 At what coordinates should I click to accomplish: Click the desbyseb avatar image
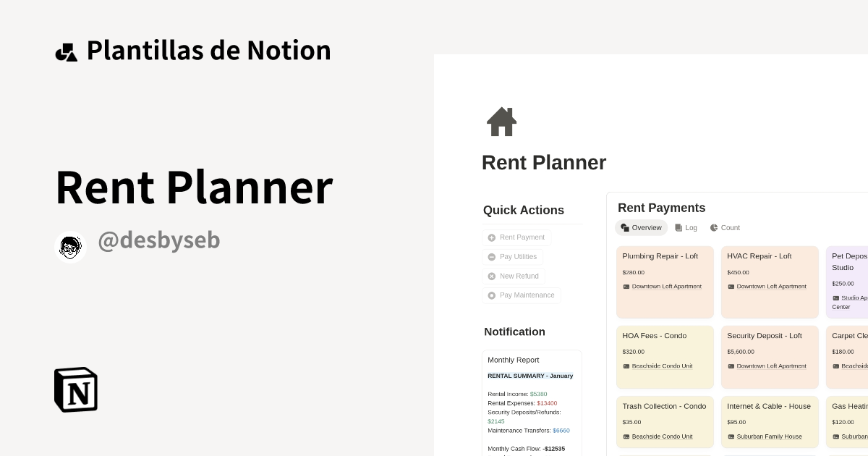tap(70, 246)
